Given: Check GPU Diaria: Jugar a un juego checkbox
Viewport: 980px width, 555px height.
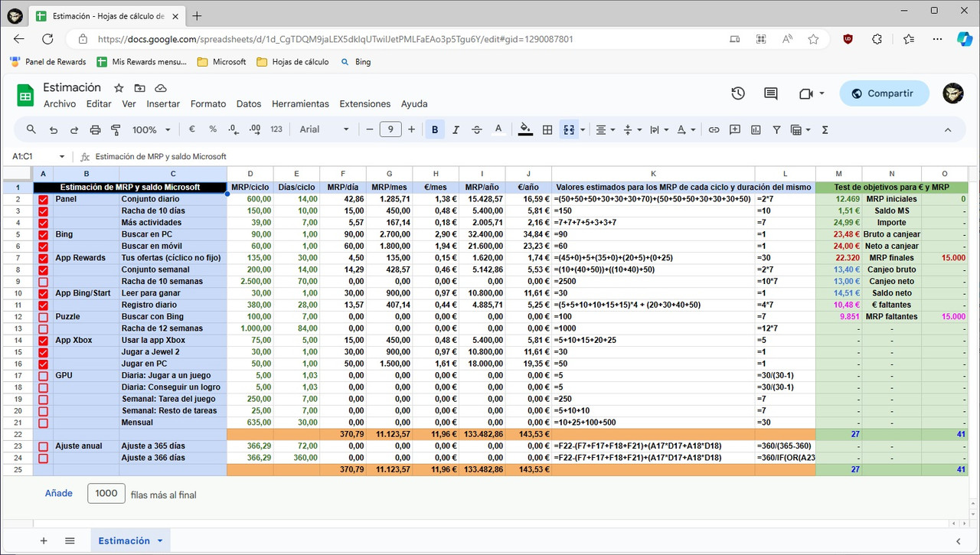Looking at the screenshot, I should click(x=43, y=376).
